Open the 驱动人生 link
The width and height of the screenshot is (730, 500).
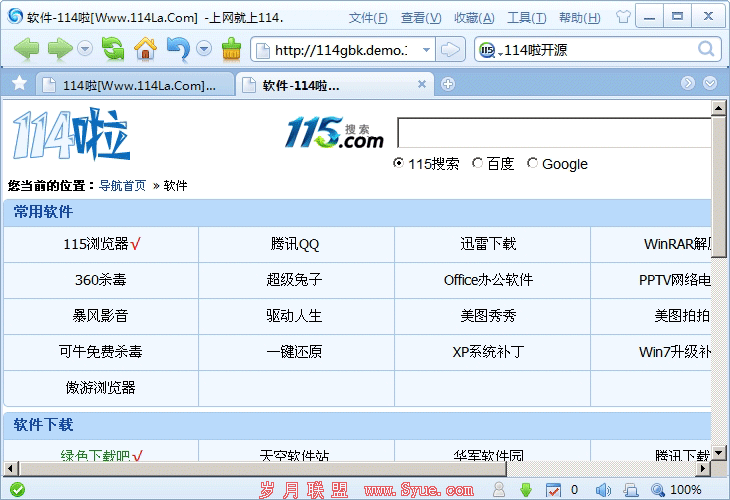pyautogui.click(x=294, y=316)
